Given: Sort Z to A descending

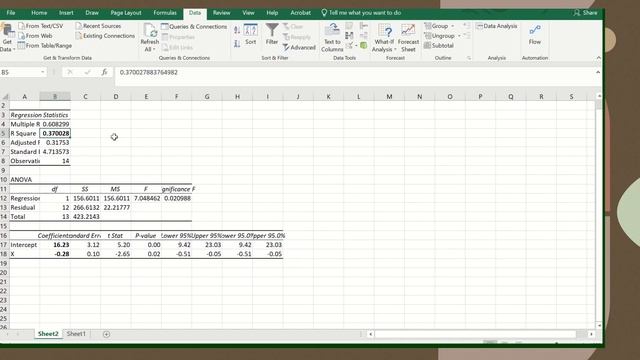Looking at the screenshot, I should [x=237, y=43].
